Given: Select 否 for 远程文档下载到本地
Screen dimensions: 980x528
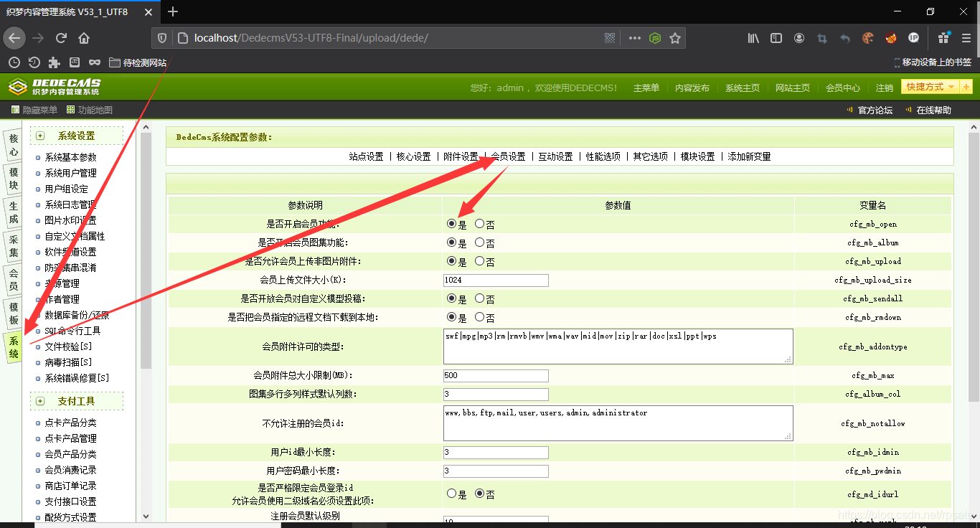Looking at the screenshot, I should [x=479, y=317].
